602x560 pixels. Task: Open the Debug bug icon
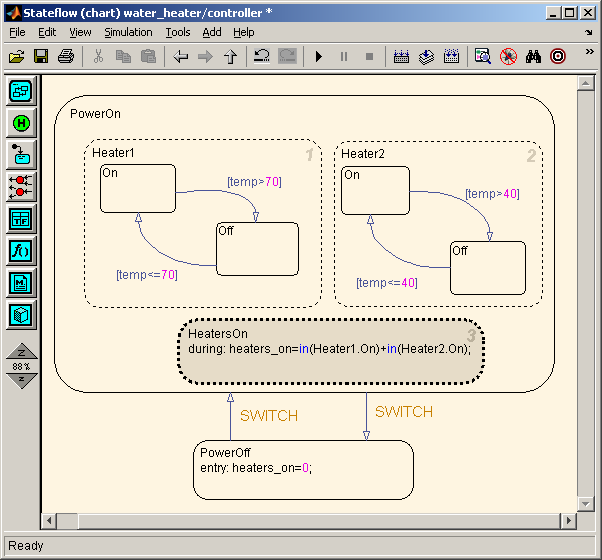(508, 56)
